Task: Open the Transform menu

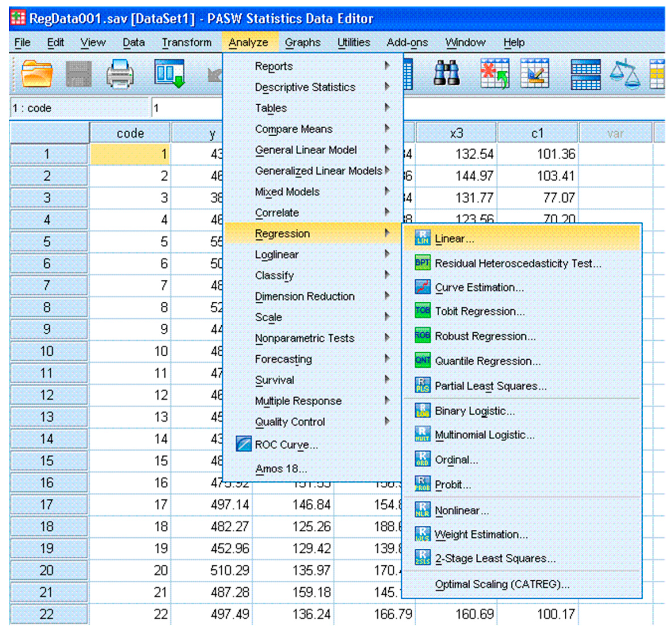Action: coord(187,42)
